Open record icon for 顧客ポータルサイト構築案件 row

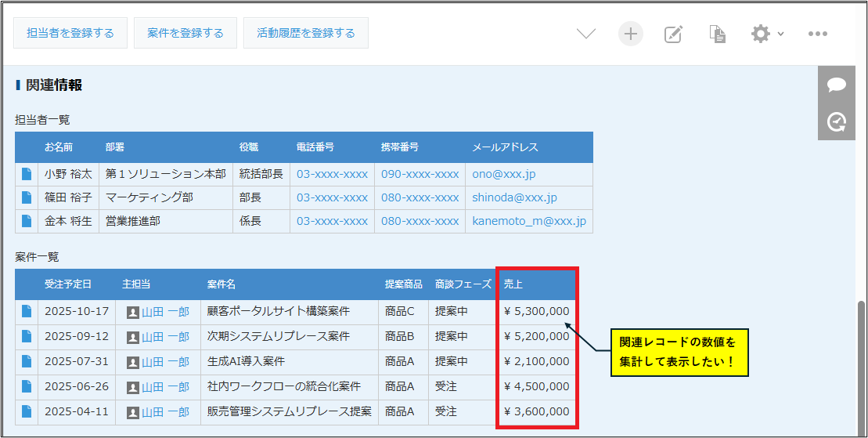[27, 311]
